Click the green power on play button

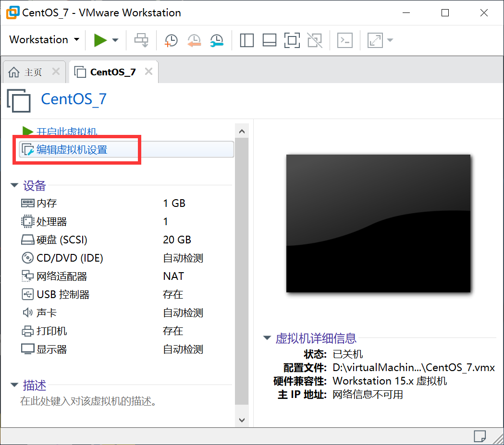pos(100,40)
